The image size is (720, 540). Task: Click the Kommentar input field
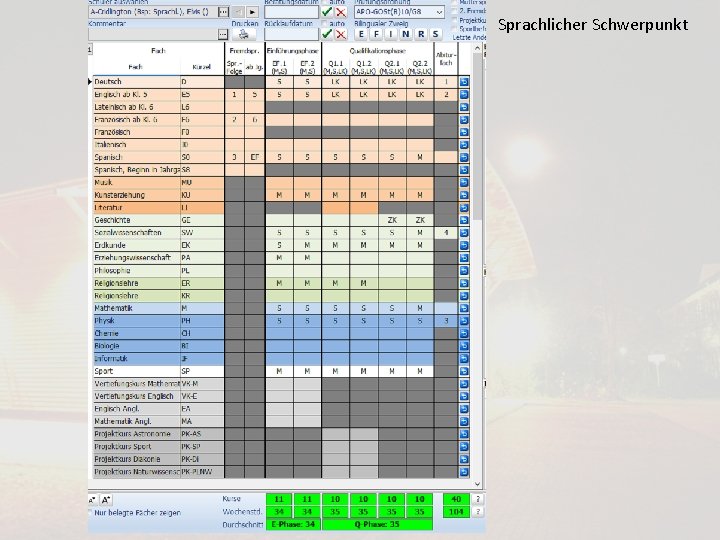pyautogui.click(x=152, y=34)
